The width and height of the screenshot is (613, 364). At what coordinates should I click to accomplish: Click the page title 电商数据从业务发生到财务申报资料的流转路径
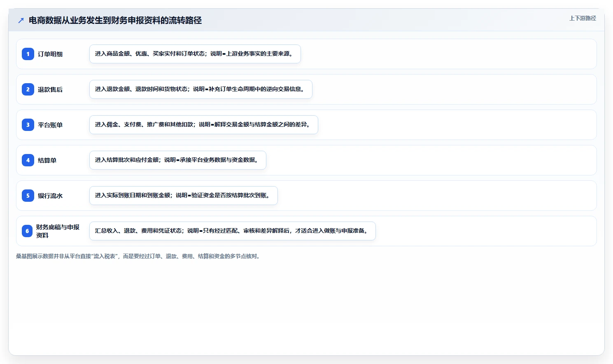115,20
